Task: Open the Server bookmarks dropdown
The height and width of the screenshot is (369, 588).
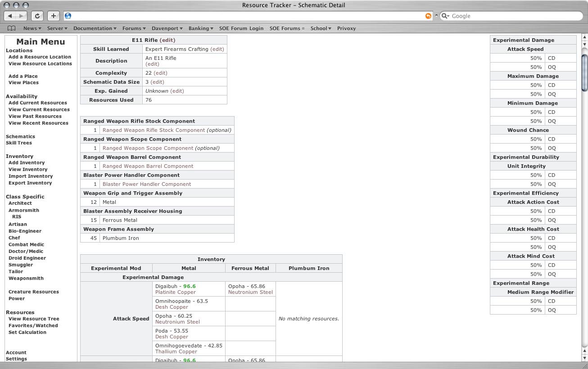Action: point(57,28)
